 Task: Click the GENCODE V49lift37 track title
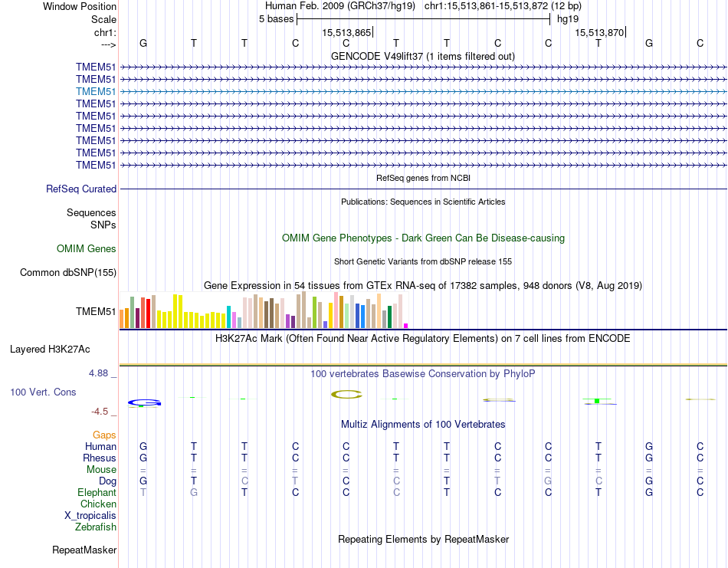point(422,56)
